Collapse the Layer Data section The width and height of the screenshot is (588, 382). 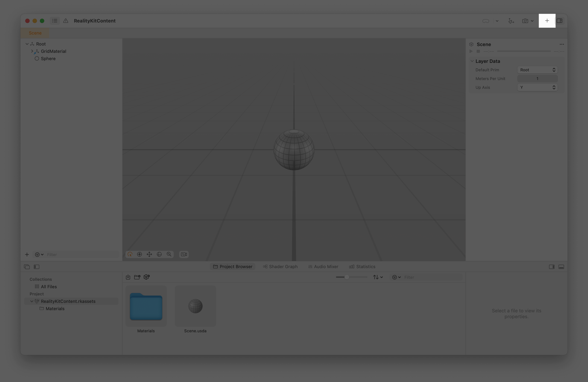(x=472, y=61)
